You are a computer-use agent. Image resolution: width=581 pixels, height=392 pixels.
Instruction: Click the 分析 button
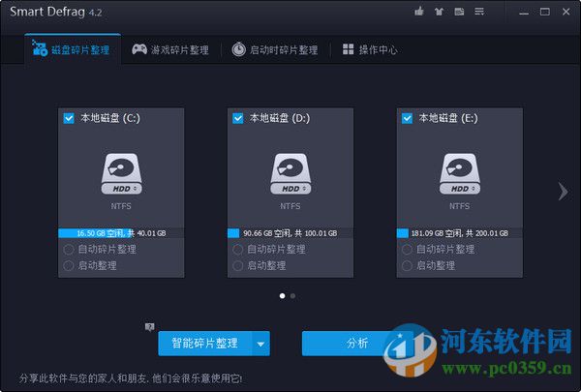(x=357, y=344)
